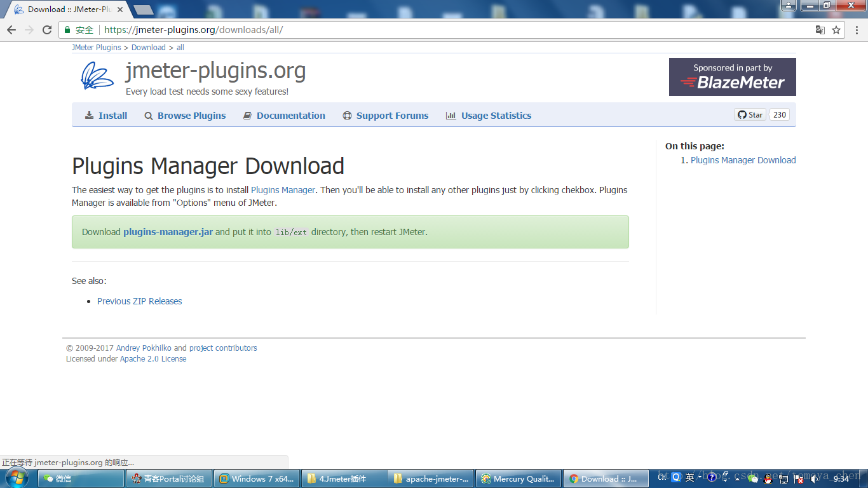Open the QQ penguin tray icon
868x488 pixels.
click(x=768, y=479)
